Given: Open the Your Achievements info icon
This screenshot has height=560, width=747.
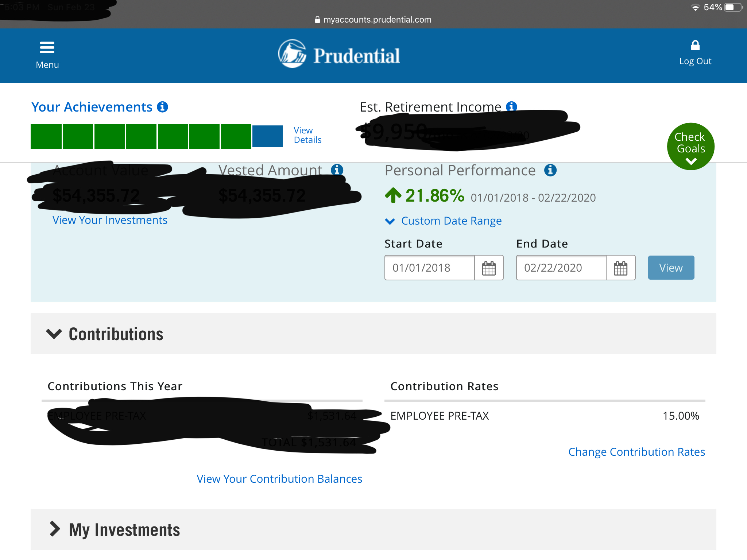Looking at the screenshot, I should click(162, 107).
